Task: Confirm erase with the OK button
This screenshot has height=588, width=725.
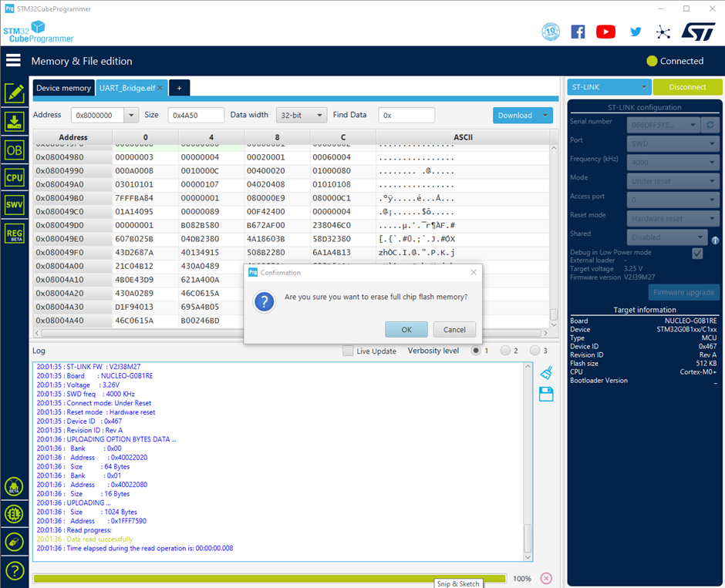Action: pyautogui.click(x=406, y=329)
